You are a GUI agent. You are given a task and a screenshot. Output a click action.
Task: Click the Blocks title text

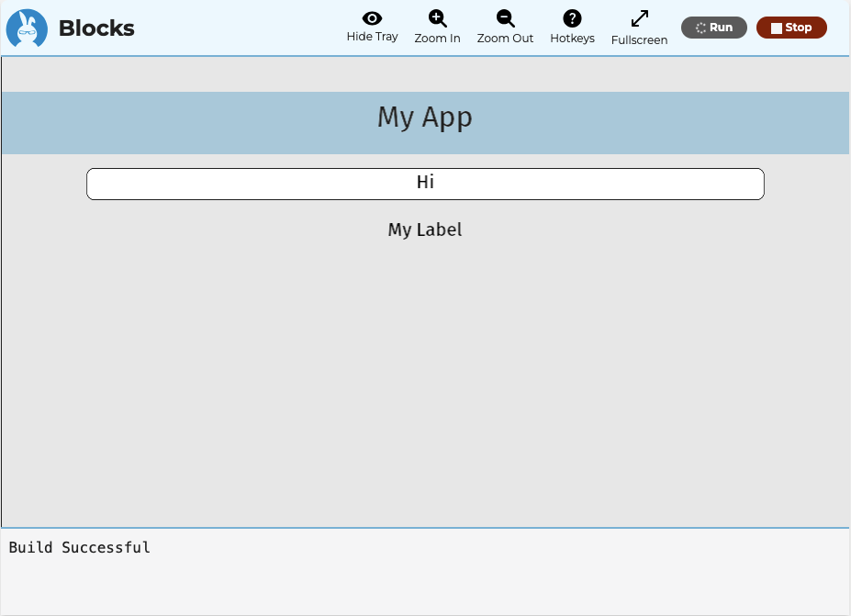(x=96, y=28)
